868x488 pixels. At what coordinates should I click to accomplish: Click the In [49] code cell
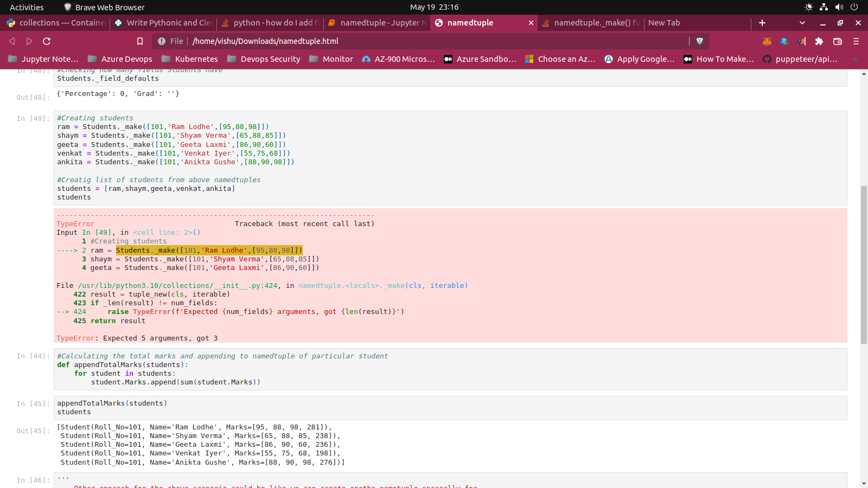pyautogui.click(x=450, y=158)
